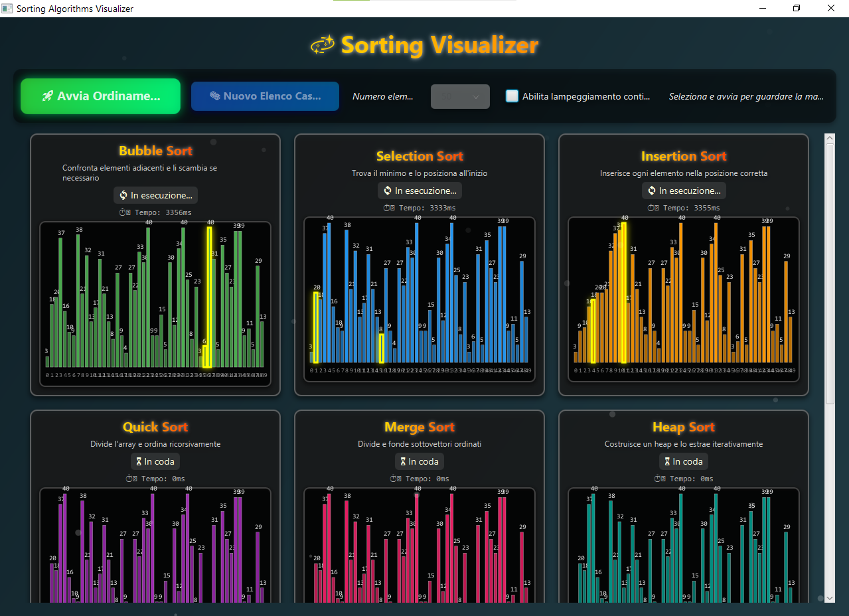Click the Numero elem label
Viewport: 849px width, 616px height.
point(383,97)
